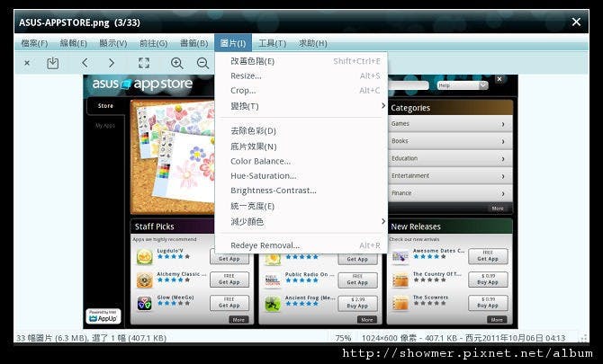Open the 編輯(E) menu

(x=74, y=43)
